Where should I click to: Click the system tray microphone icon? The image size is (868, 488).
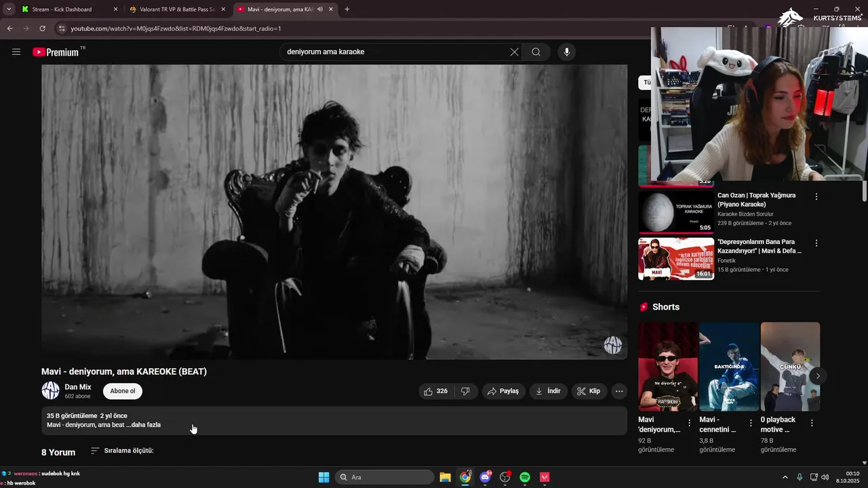(x=800, y=477)
